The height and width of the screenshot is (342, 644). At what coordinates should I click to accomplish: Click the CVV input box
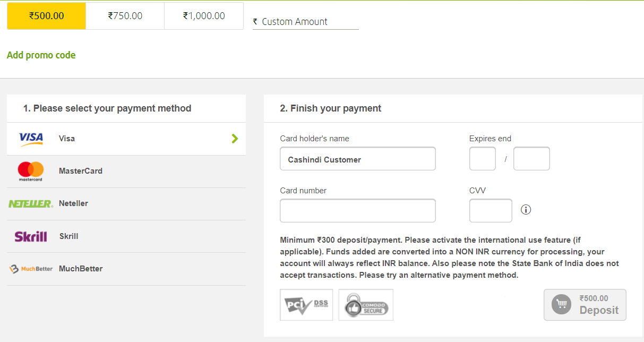tap(491, 210)
